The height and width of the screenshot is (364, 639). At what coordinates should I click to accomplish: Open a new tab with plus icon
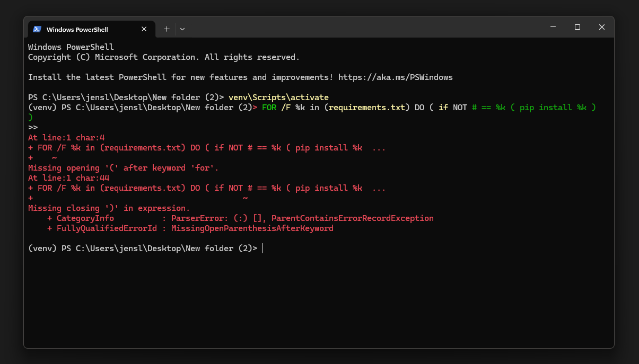tap(167, 29)
